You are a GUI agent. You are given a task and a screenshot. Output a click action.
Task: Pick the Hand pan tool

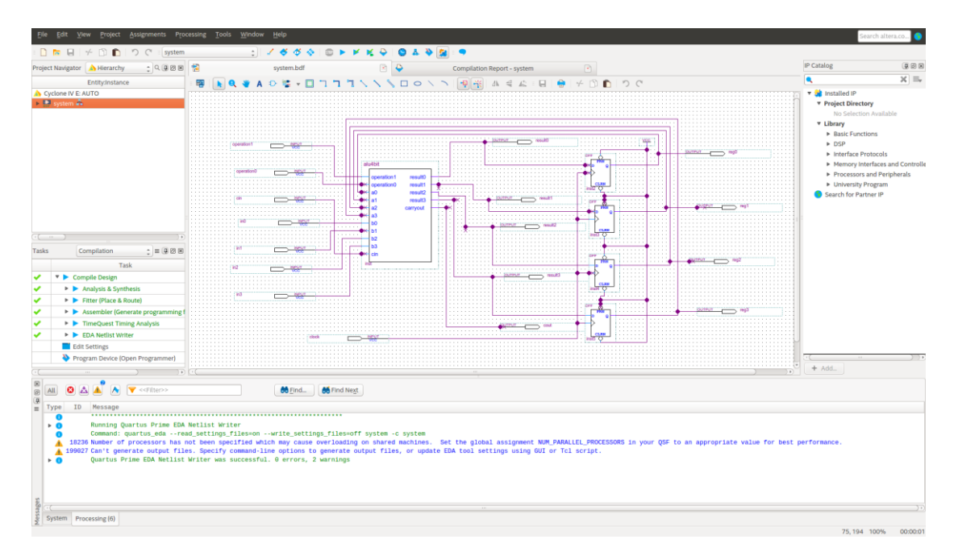click(x=245, y=84)
